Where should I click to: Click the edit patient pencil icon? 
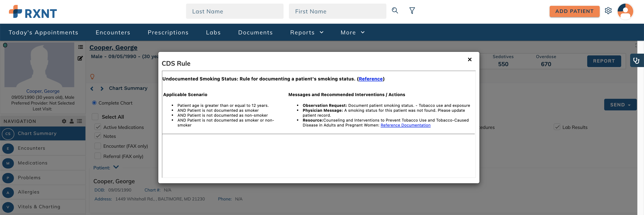click(80, 58)
